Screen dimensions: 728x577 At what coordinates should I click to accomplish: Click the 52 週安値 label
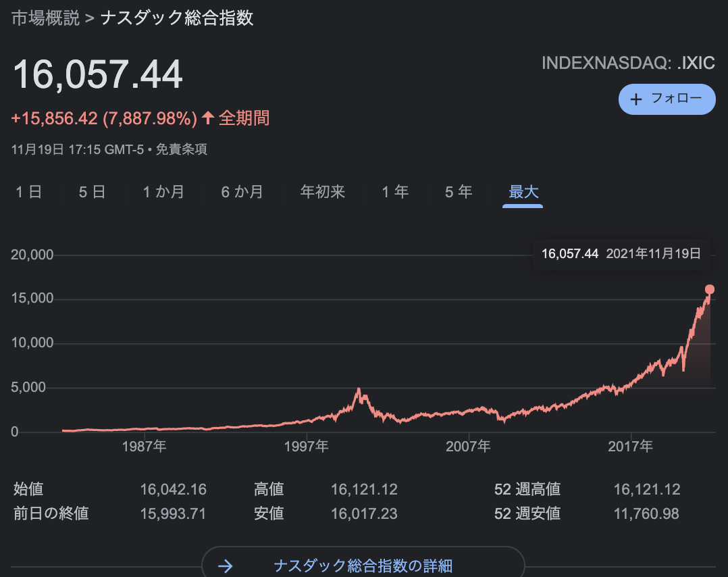pyautogui.click(x=527, y=513)
